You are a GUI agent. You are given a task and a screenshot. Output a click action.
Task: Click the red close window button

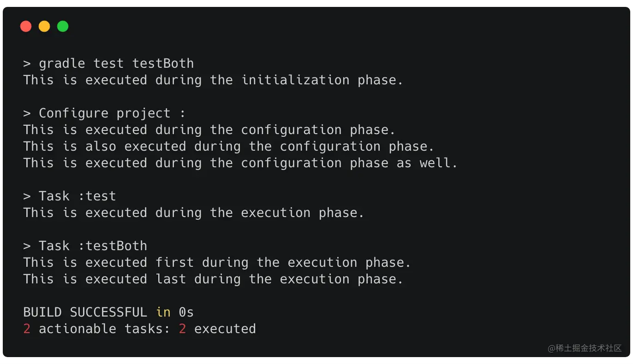tap(26, 27)
